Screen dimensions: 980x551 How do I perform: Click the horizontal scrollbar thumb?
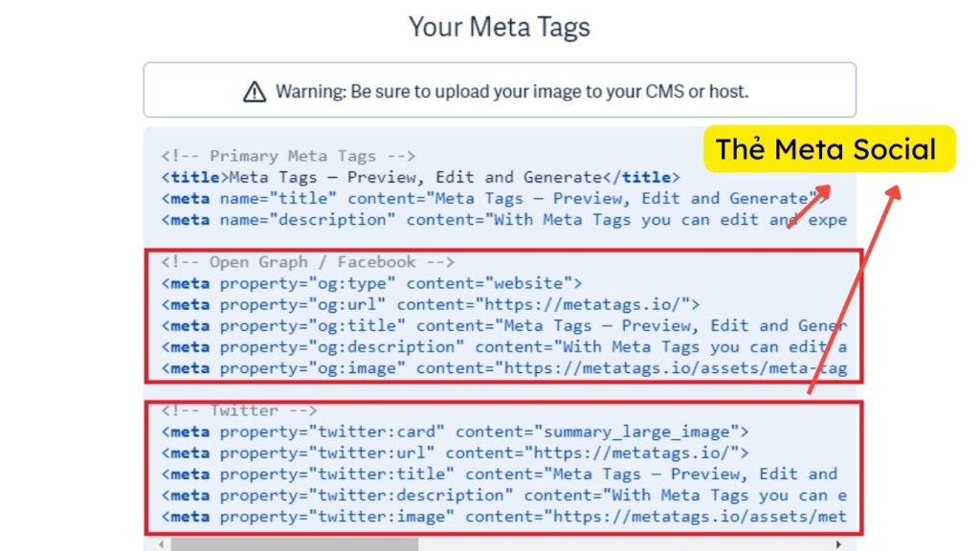point(294,544)
